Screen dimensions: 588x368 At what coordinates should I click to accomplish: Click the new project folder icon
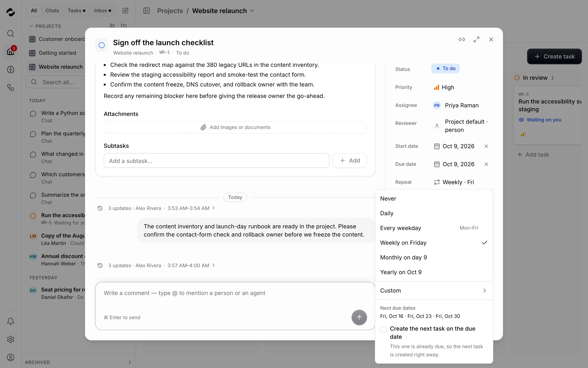pos(124,26)
